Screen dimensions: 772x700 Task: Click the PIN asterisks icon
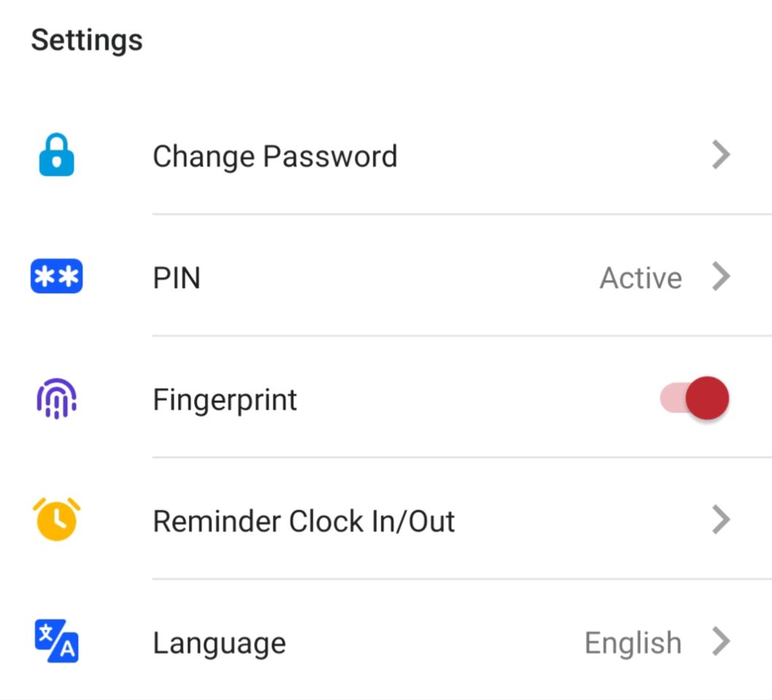click(55, 277)
